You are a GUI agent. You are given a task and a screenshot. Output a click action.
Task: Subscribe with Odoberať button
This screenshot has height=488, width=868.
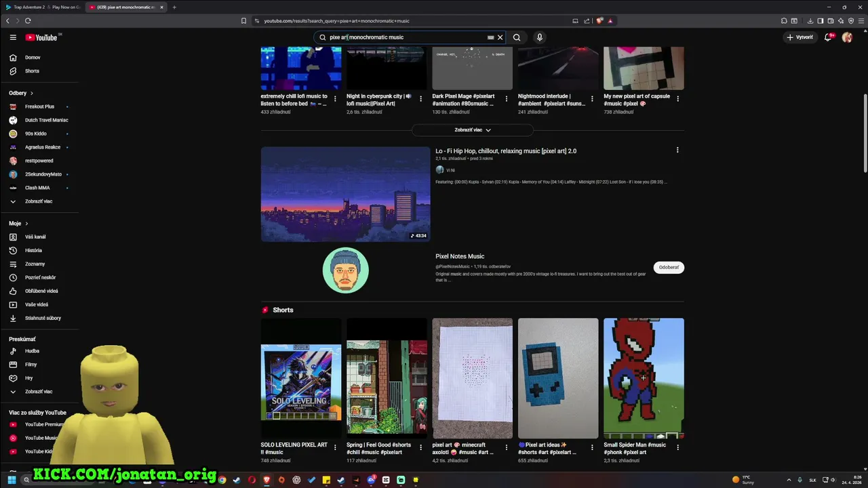click(x=669, y=268)
